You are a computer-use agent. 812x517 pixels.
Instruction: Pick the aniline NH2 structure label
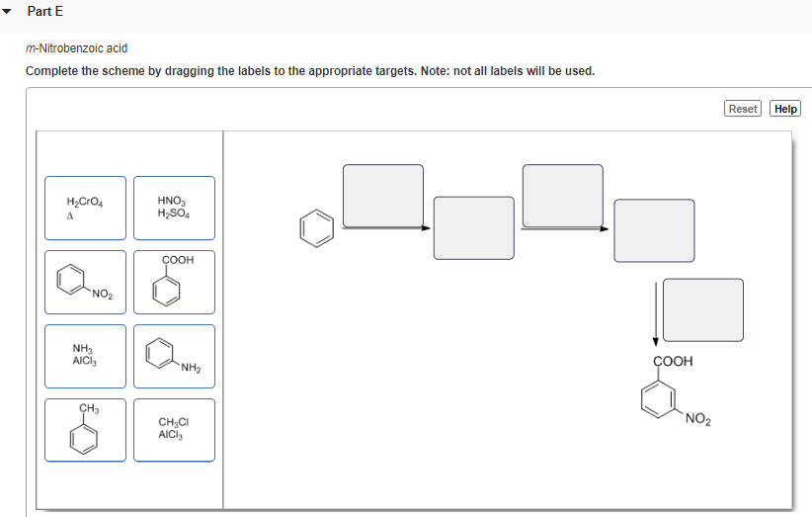[x=174, y=357]
